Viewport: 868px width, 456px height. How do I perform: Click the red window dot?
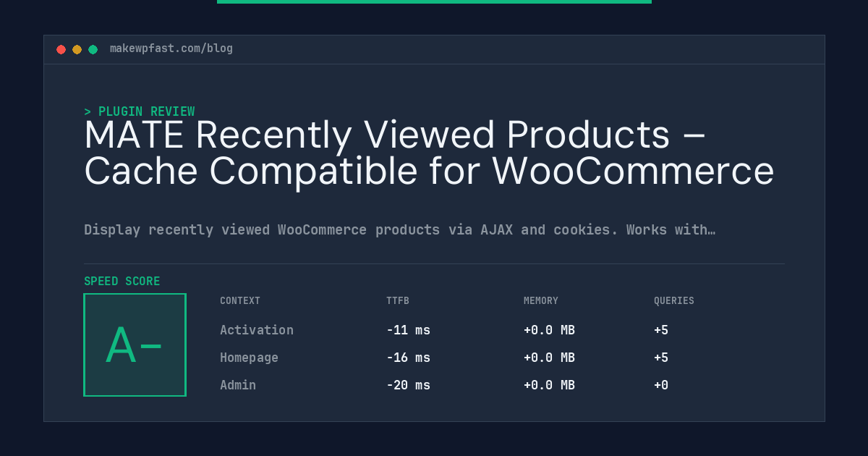click(x=61, y=49)
